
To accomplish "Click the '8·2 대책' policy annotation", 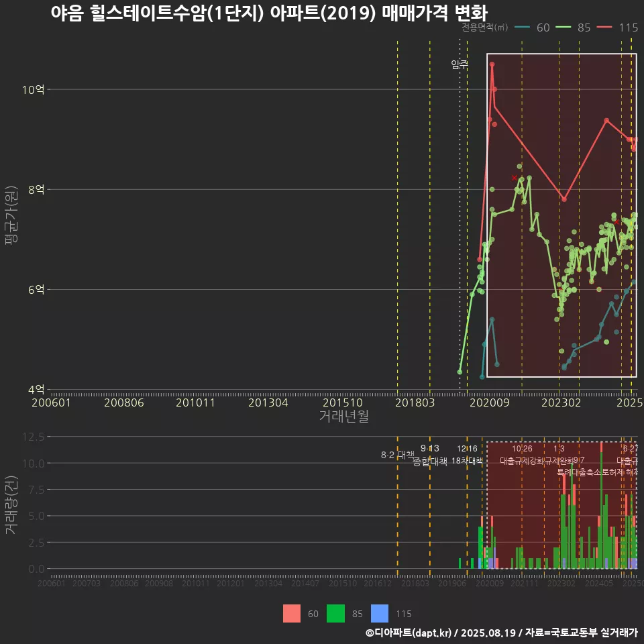I will point(398,455).
